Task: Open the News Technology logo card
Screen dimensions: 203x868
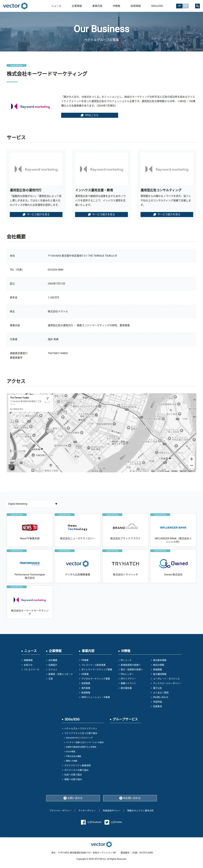Action: 77,530
